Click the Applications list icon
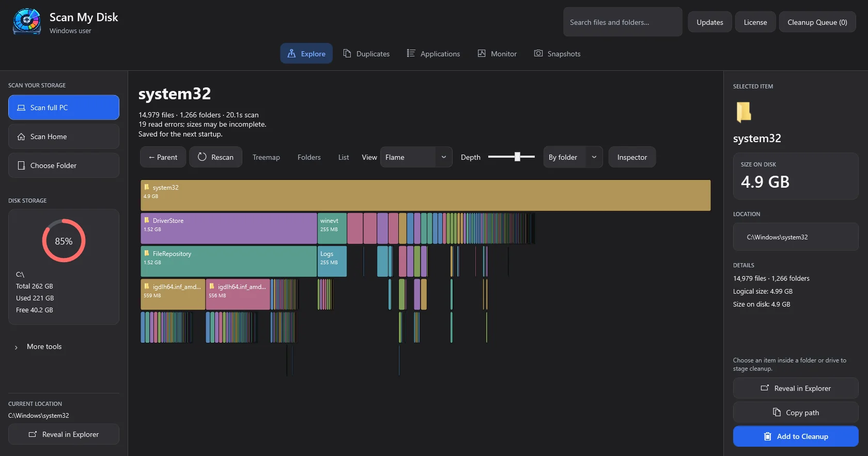868x456 pixels. click(411, 53)
